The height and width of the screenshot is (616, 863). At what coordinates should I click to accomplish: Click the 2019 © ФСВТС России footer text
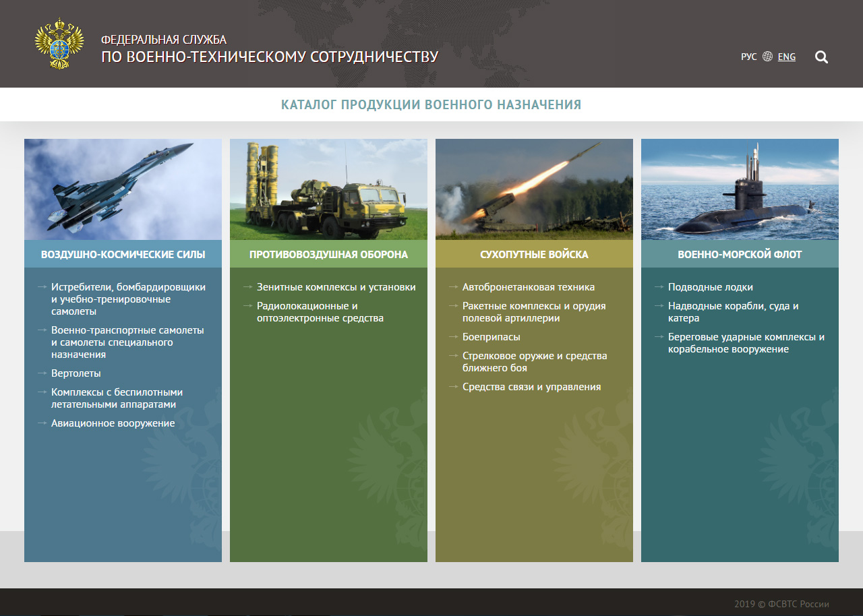click(781, 604)
